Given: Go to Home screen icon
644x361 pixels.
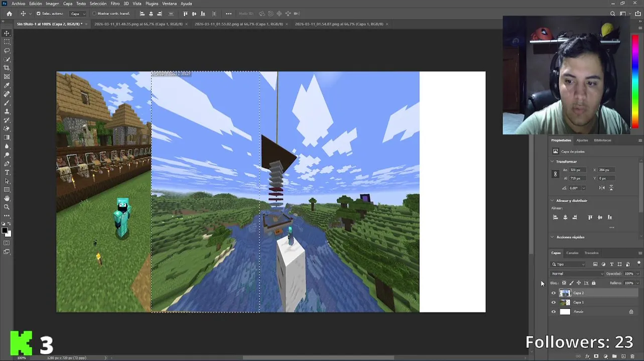Looking at the screenshot, I should coord(9,14).
